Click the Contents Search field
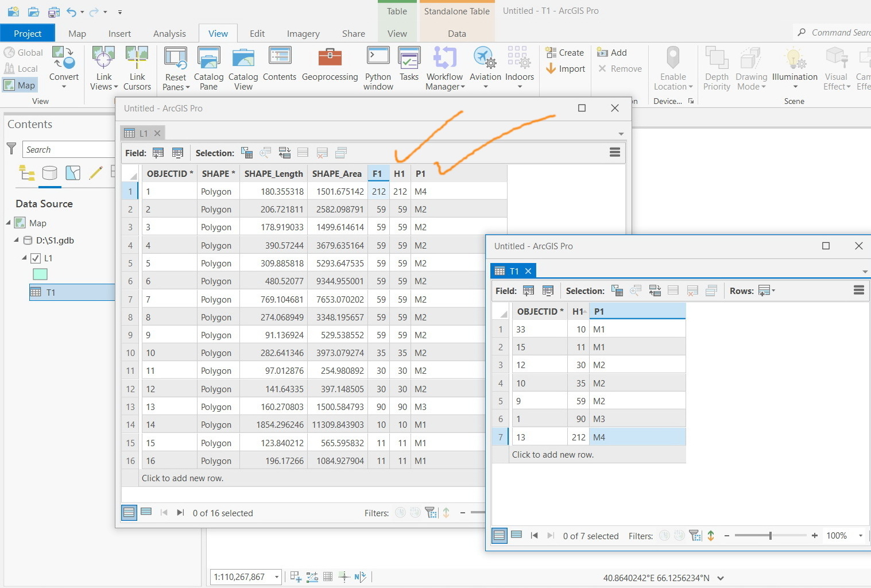This screenshot has width=871, height=588. tap(69, 149)
